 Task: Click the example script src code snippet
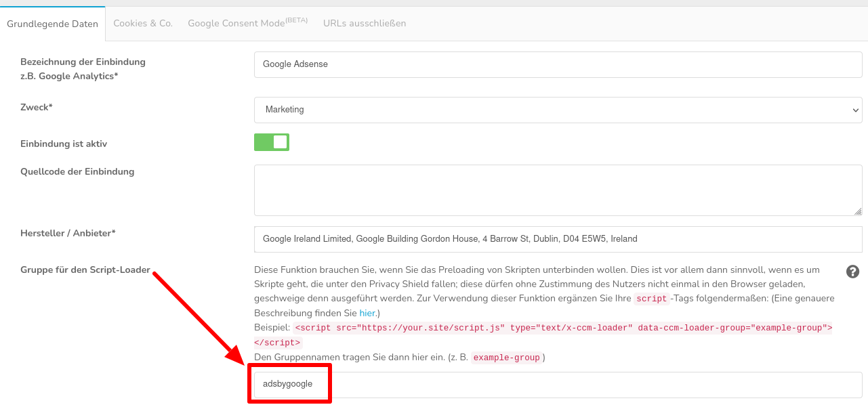(x=563, y=328)
